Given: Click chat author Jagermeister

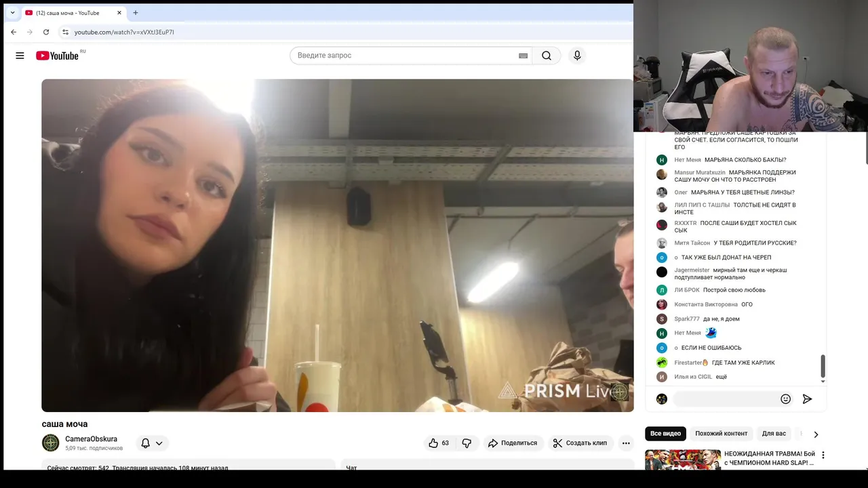Looking at the screenshot, I should coord(692,270).
